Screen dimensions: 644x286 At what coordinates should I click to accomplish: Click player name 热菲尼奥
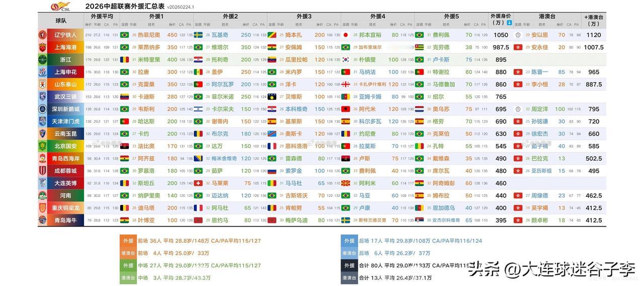149,35
